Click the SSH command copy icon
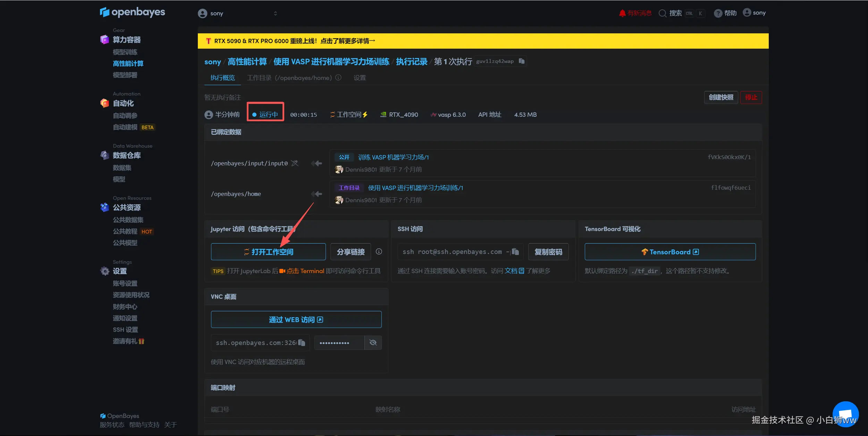This screenshot has width=868, height=436. tap(515, 252)
